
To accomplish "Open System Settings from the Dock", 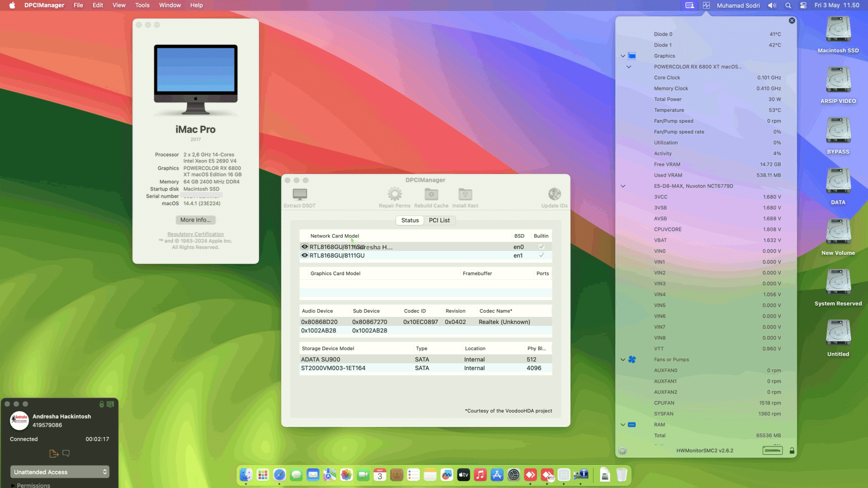I will pos(514,475).
